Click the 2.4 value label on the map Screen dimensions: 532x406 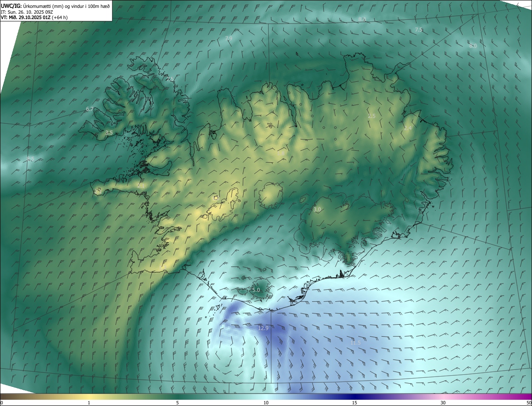[408, 128]
